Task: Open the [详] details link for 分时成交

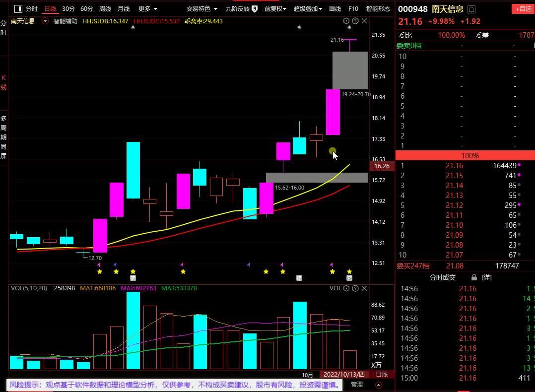Action: point(487,277)
